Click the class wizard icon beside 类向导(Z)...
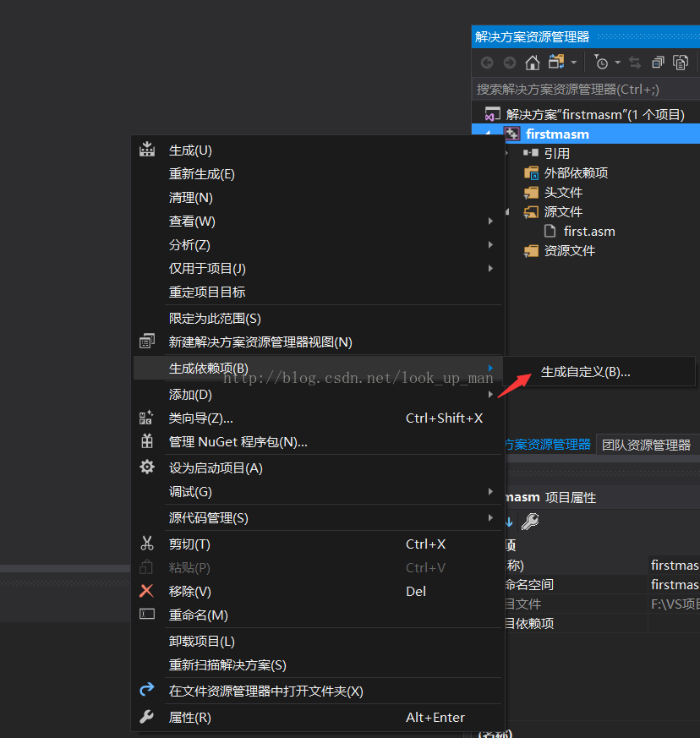Viewport: 700px width, 738px height. [x=146, y=417]
